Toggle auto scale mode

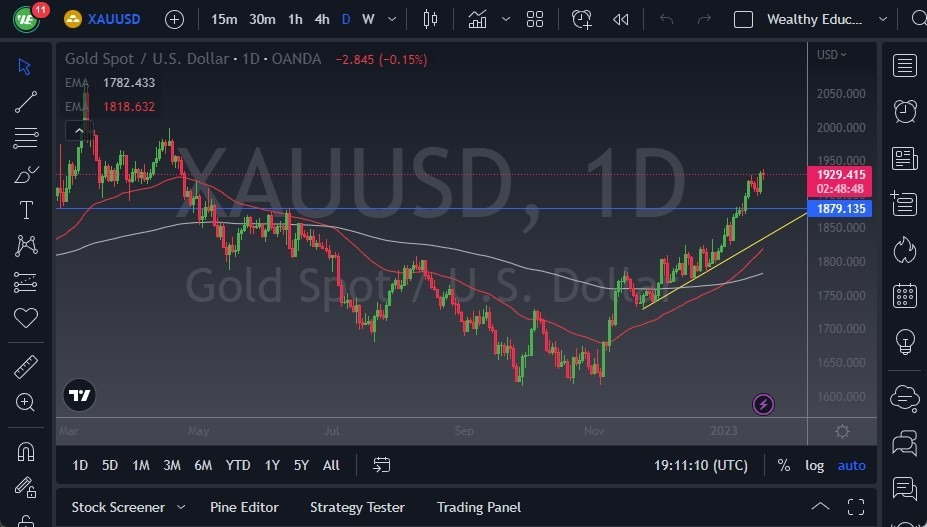851,465
